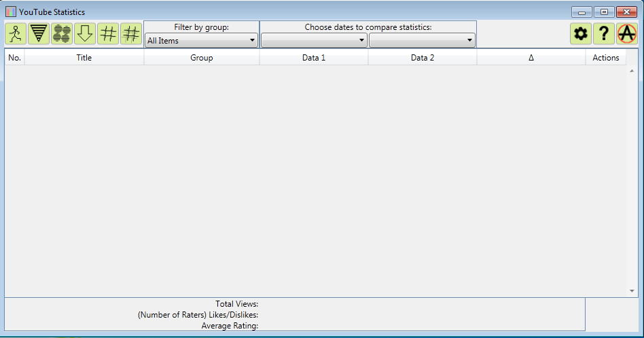Click the YouTube Statistics title bar icon

tap(11, 12)
